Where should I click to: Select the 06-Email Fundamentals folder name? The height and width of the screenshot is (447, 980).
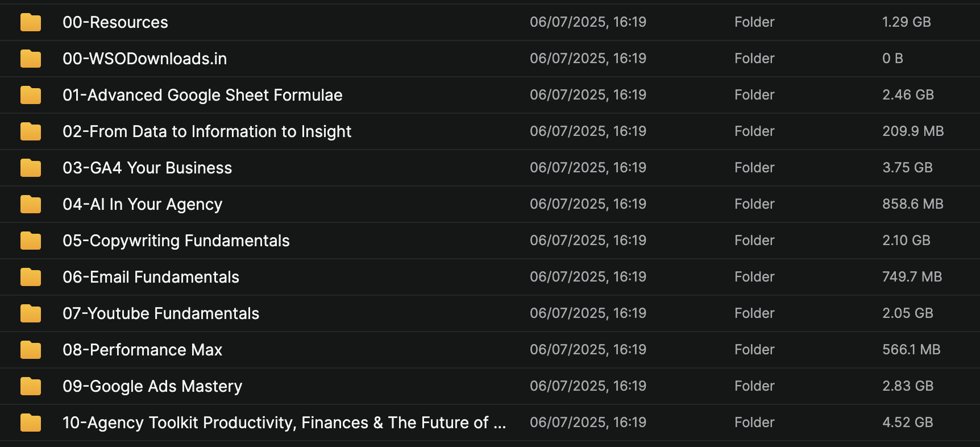tap(151, 277)
